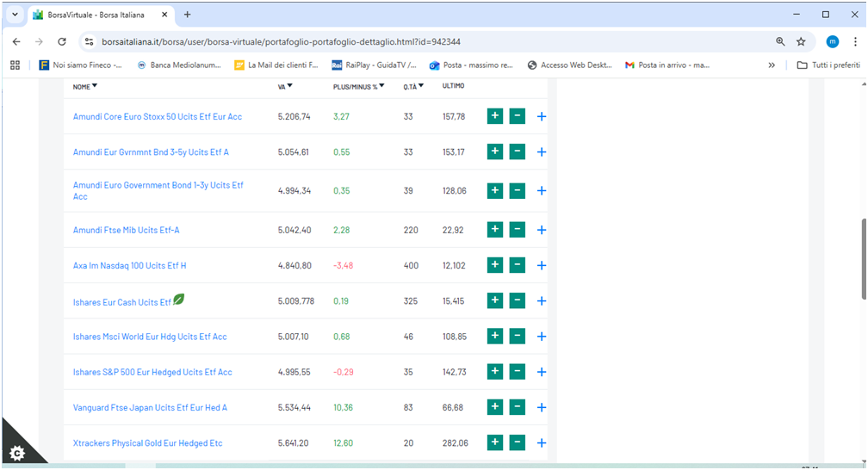
Task: Open Vanguard Ftse Japan Ucits Etf link
Action: click(x=150, y=407)
